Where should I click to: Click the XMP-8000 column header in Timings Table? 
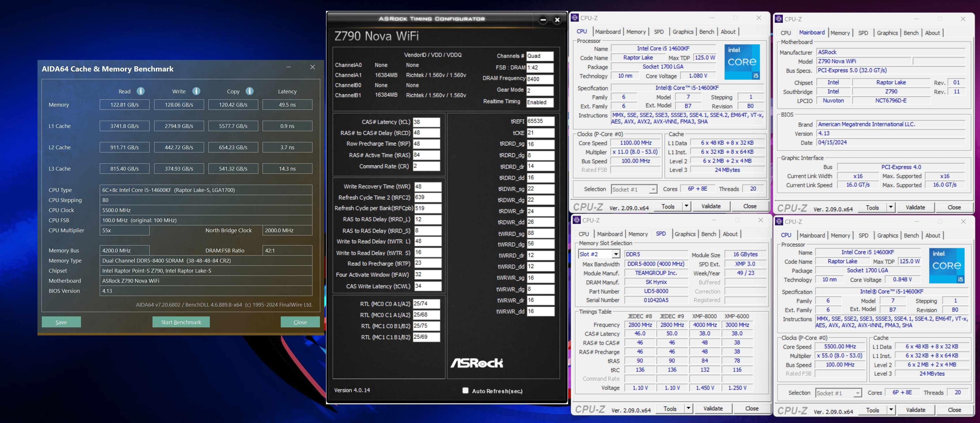(704, 316)
